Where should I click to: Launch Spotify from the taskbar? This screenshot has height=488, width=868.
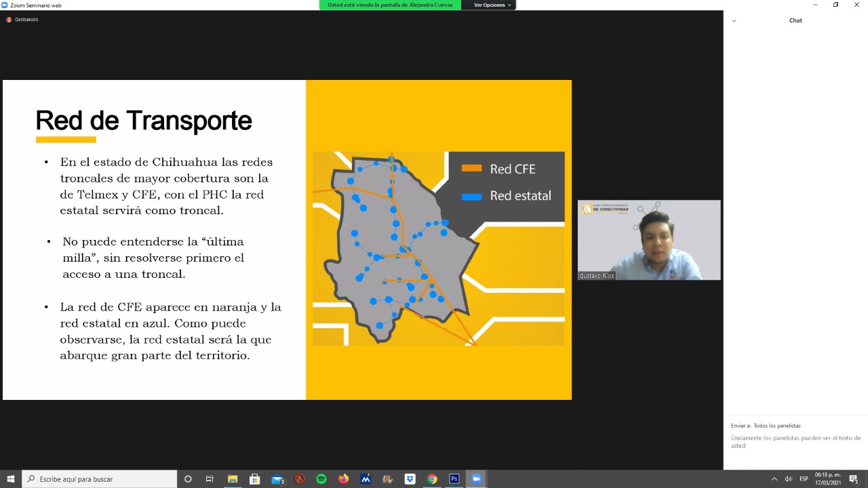(x=321, y=479)
